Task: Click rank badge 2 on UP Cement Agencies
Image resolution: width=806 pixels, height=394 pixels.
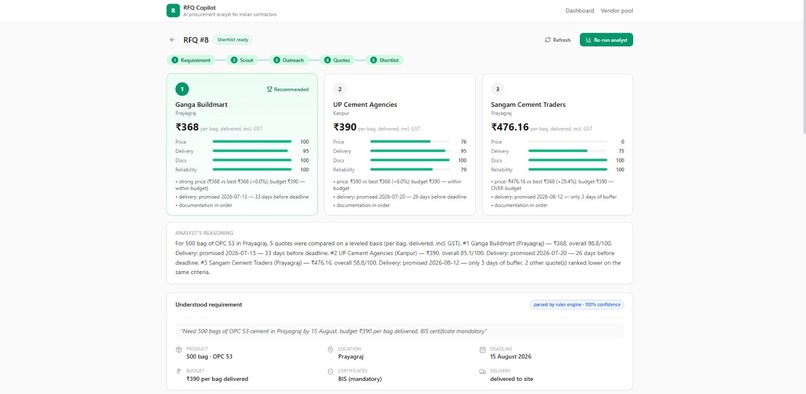Action: 339,89
